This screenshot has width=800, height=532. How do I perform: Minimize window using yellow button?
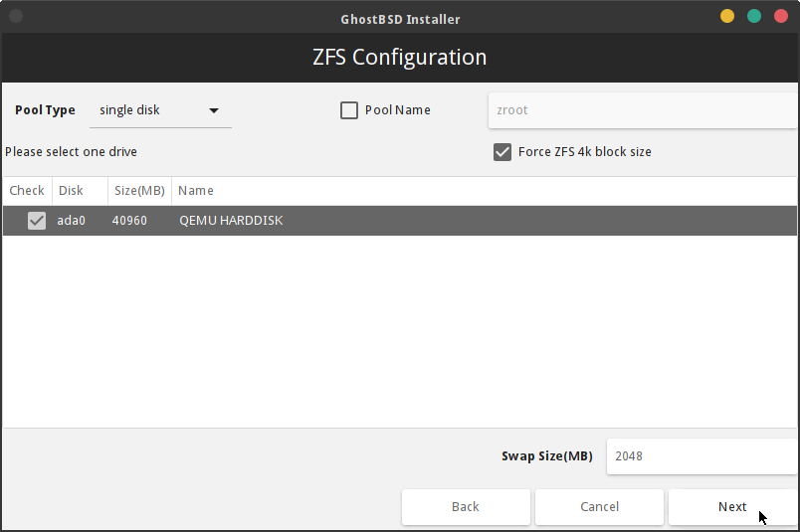[x=727, y=16]
